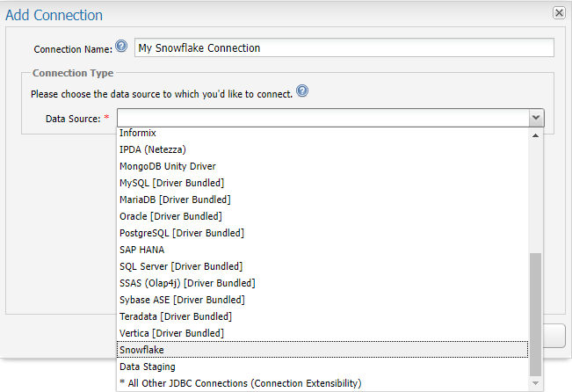Pick Teradata [Driver Bundled]
Viewport: 572px width, 392px height.
(322, 316)
